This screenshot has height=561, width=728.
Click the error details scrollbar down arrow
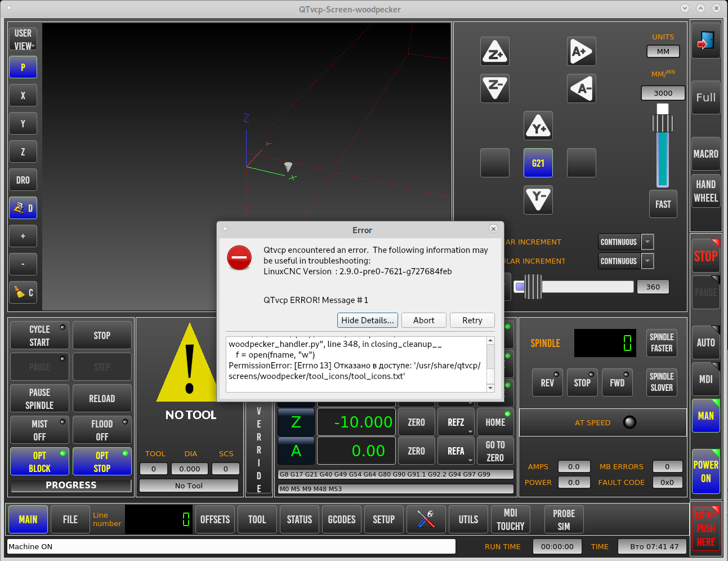490,388
